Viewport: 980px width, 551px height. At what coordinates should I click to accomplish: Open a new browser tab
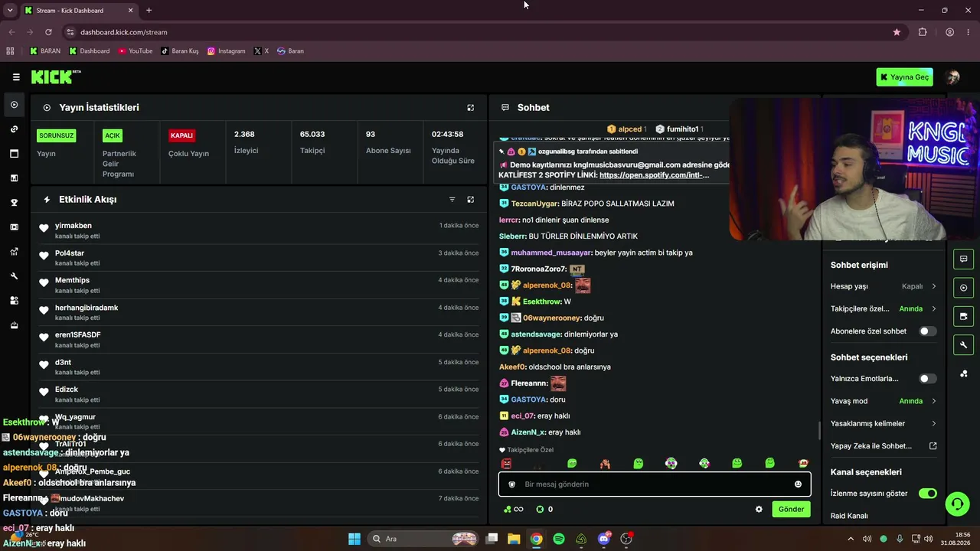pos(149,11)
